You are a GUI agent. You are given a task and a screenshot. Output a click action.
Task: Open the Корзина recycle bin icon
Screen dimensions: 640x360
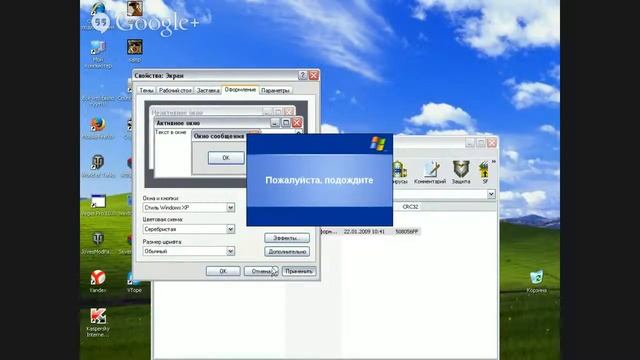point(536,281)
